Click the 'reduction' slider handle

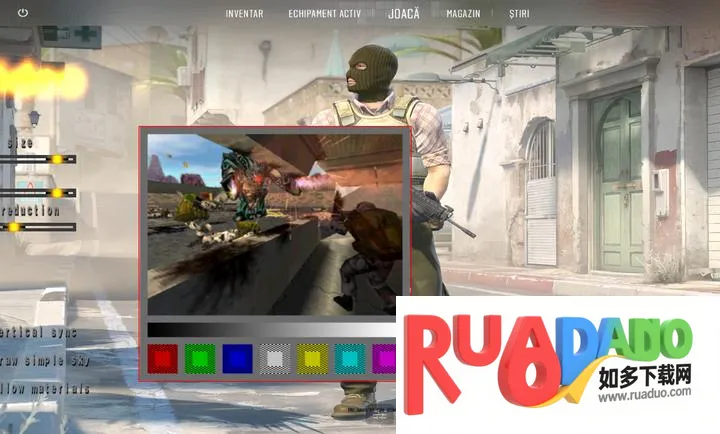coord(14,227)
